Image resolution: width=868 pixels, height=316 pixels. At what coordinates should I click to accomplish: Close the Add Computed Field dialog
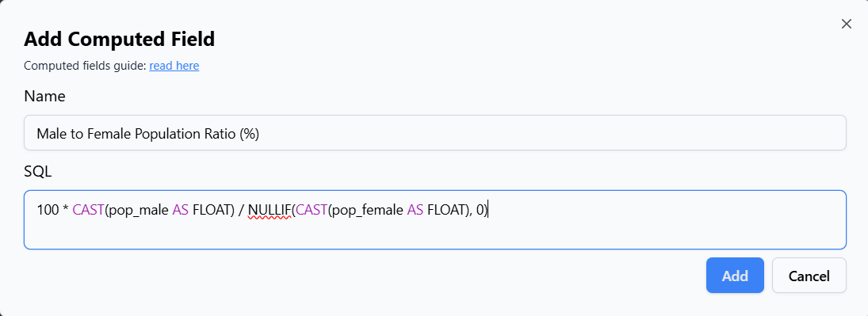846,24
